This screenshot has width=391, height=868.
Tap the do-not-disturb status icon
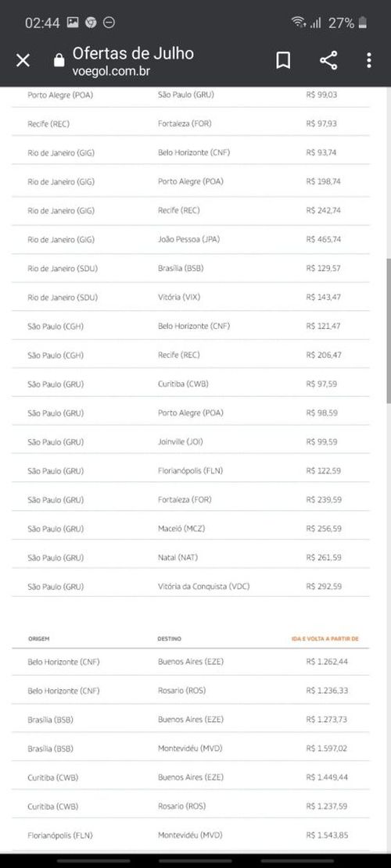point(109,23)
